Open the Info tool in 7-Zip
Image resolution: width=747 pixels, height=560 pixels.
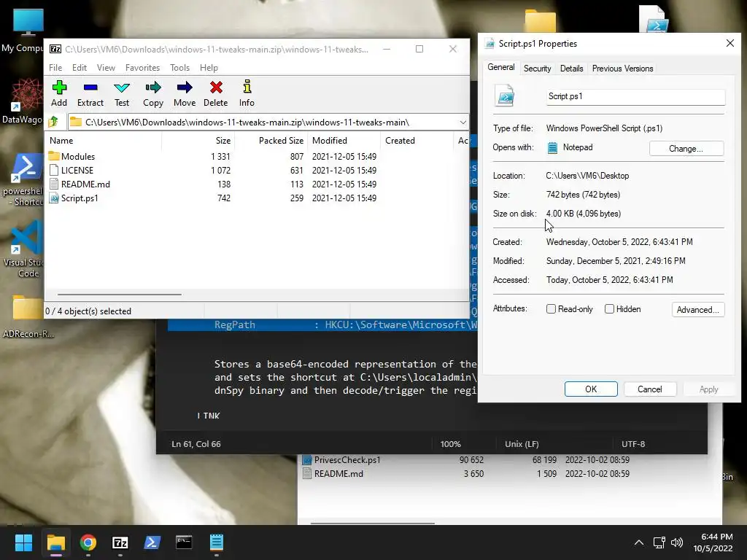click(x=247, y=87)
